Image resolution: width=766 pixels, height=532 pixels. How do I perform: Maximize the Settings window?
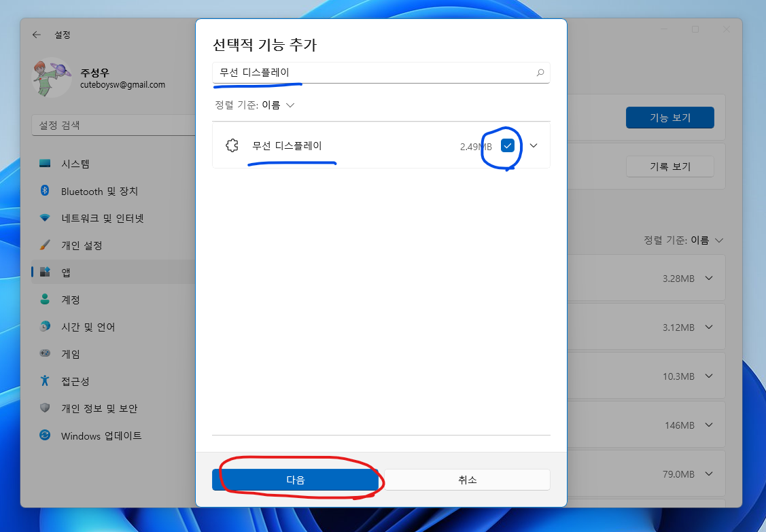(x=695, y=29)
